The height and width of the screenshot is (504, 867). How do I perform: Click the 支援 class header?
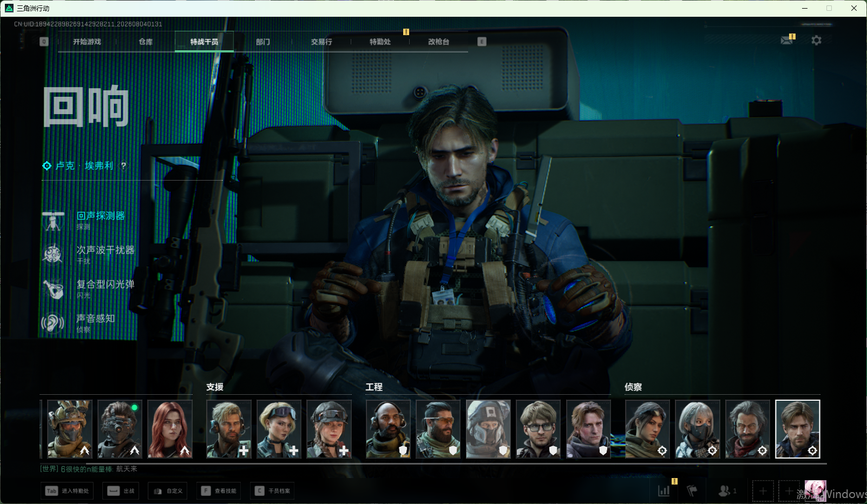pyautogui.click(x=215, y=387)
